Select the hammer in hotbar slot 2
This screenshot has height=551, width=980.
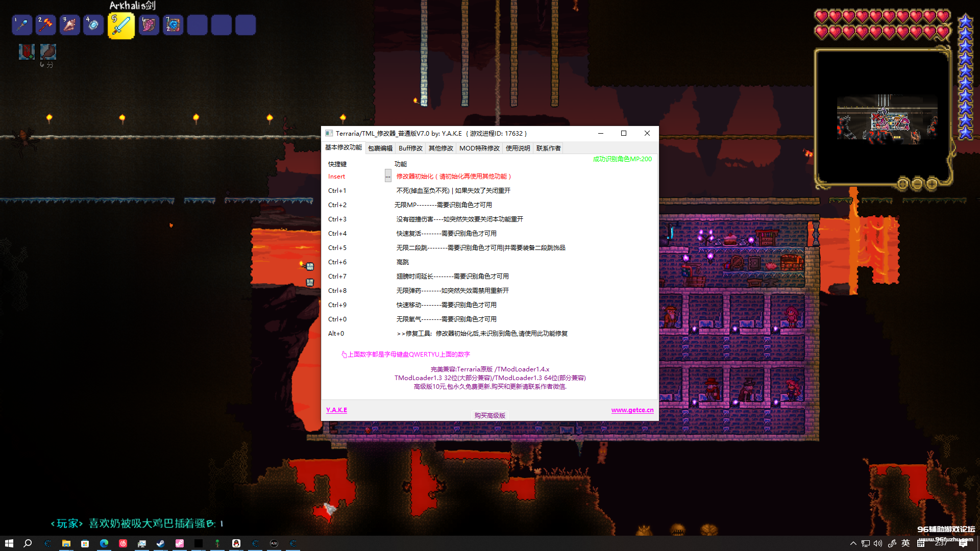45,25
